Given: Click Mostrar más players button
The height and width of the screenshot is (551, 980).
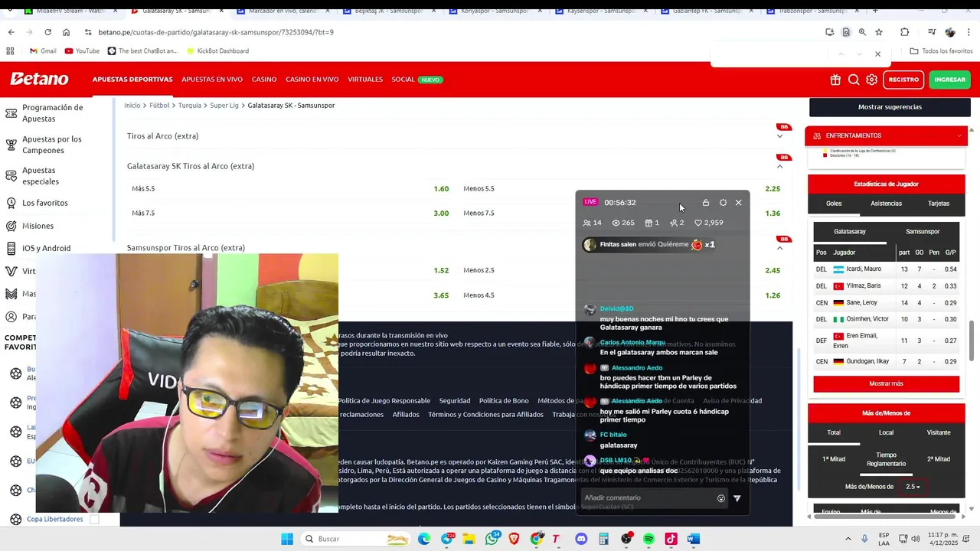Looking at the screenshot, I should click(886, 383).
